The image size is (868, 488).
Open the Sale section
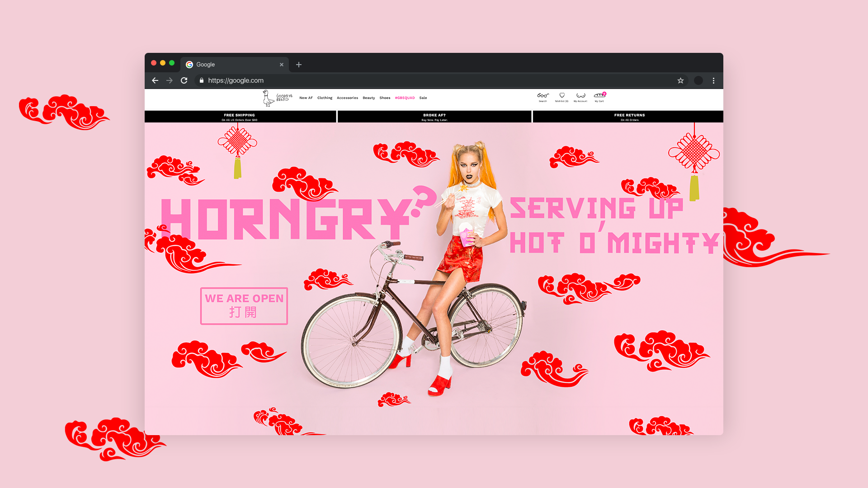pyautogui.click(x=423, y=98)
